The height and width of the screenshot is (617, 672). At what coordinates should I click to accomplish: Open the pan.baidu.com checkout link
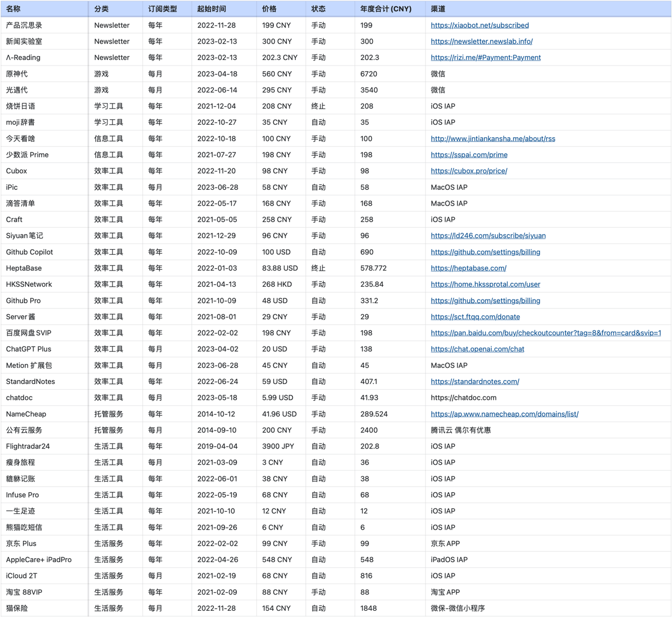coord(545,333)
